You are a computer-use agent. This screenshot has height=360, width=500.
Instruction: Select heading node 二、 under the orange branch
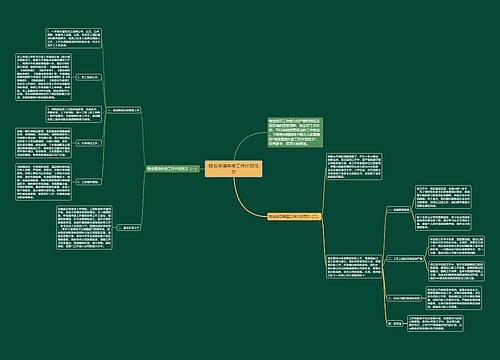405,259
